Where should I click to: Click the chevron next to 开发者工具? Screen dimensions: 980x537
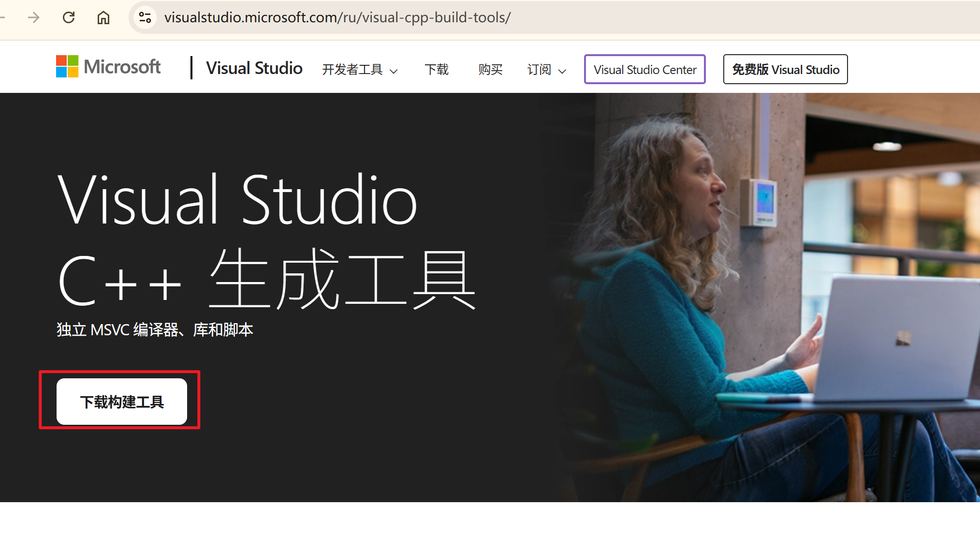394,71
